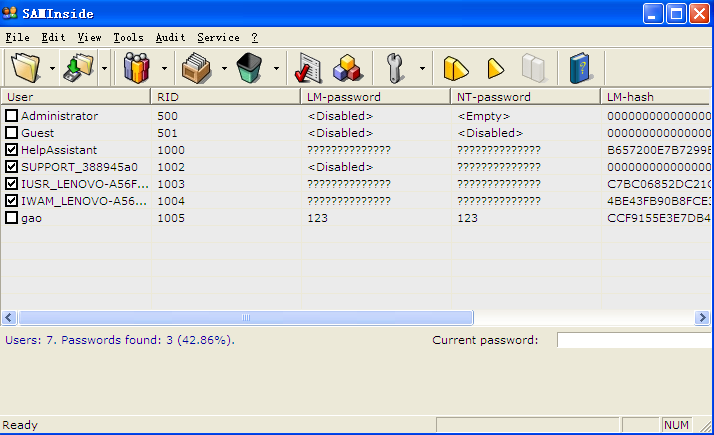Open the Audit menu

[170, 37]
